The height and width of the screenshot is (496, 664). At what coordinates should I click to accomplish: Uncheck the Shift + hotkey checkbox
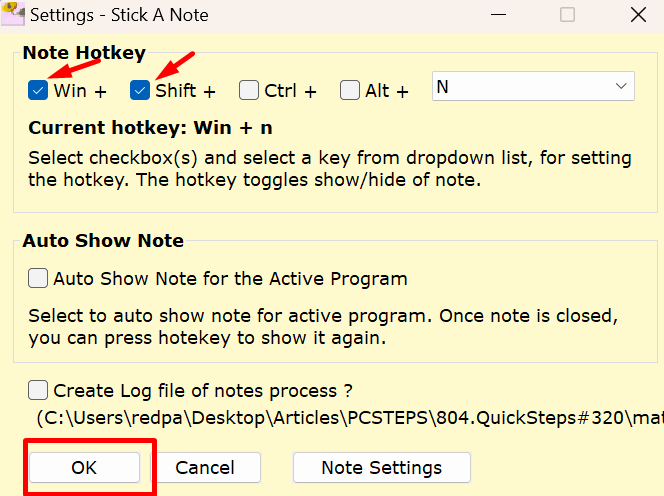click(140, 91)
